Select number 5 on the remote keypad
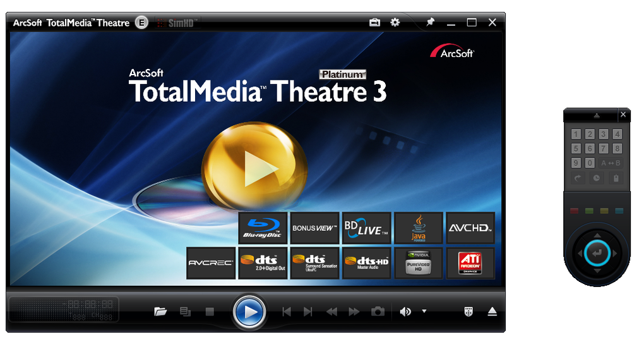 [576, 149]
